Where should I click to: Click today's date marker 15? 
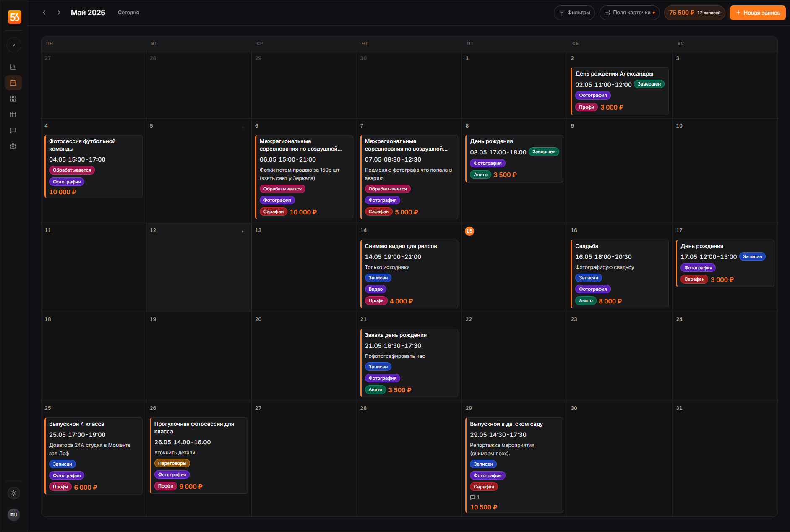tap(469, 231)
